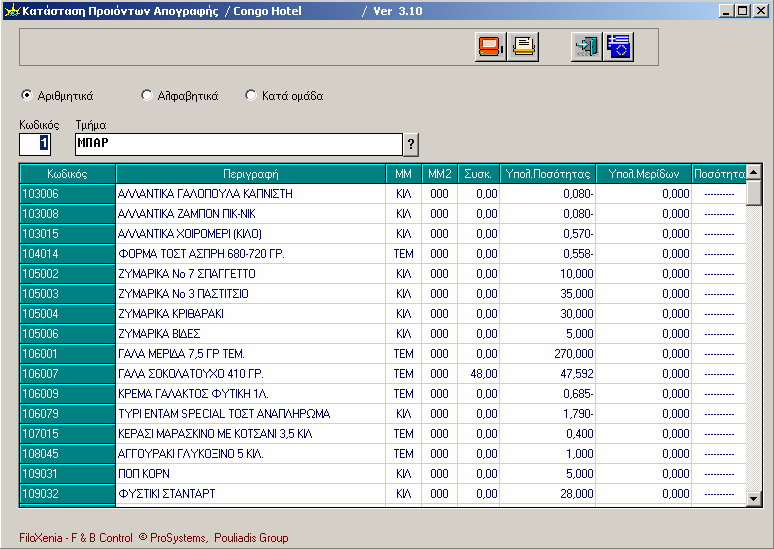
Task: Click the 1,790- quantity value
Action: pyautogui.click(x=547, y=414)
